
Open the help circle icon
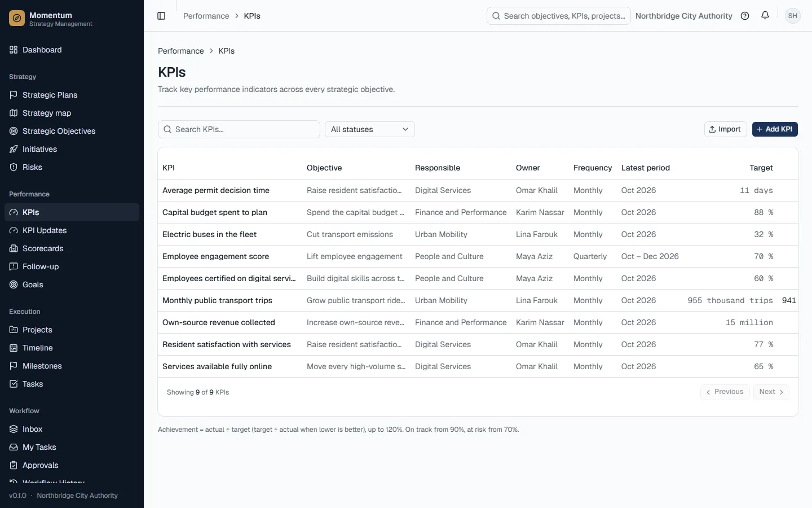tap(745, 16)
